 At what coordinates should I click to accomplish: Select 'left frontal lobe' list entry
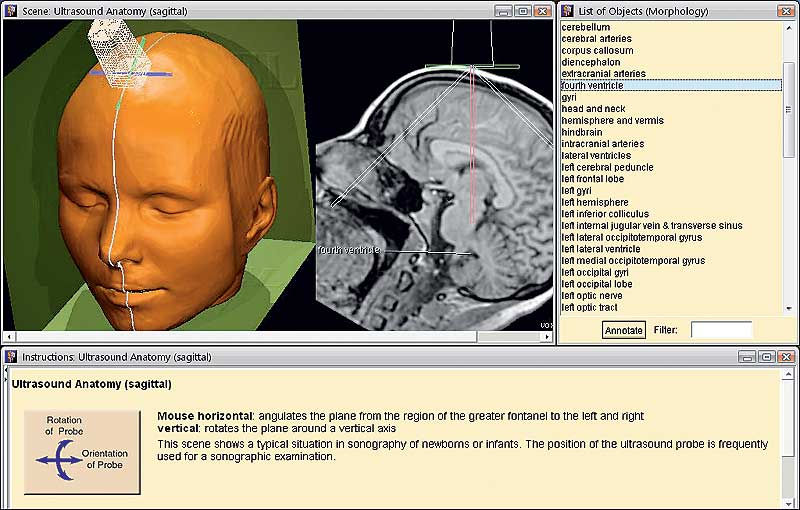592,179
